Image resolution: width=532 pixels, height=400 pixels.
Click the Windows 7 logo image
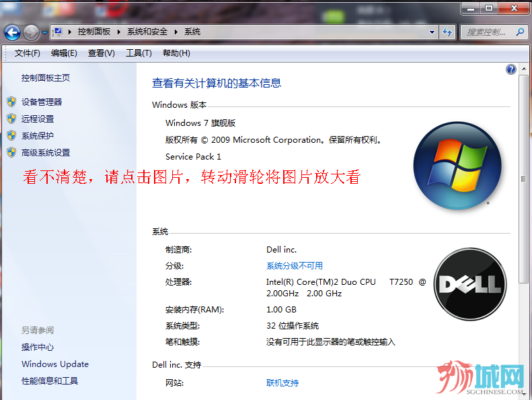457,166
